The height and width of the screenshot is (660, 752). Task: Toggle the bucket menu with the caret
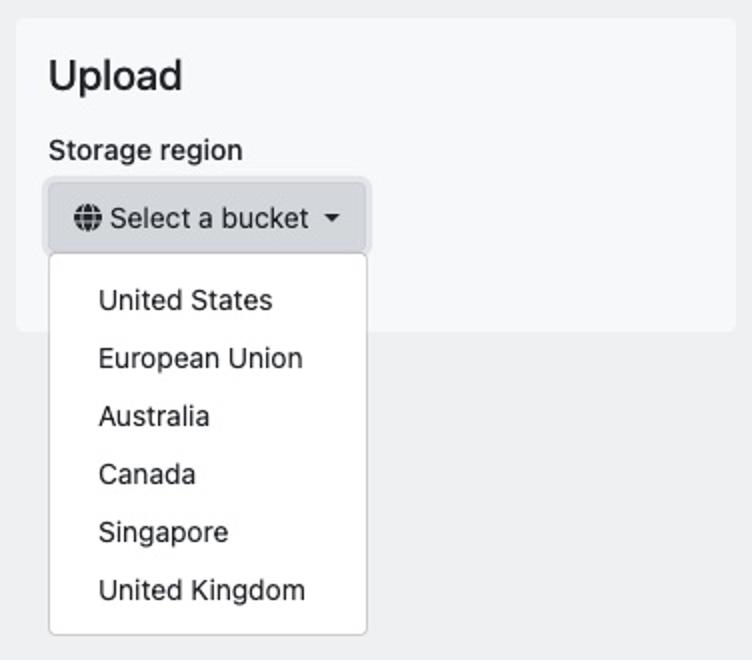coord(333,218)
